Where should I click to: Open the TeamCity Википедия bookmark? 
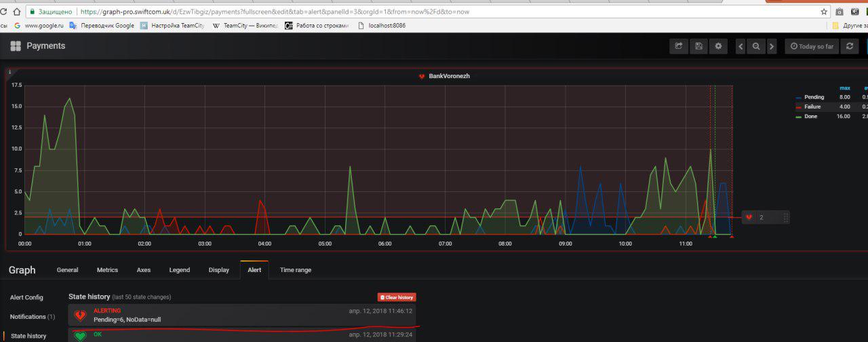coord(245,26)
